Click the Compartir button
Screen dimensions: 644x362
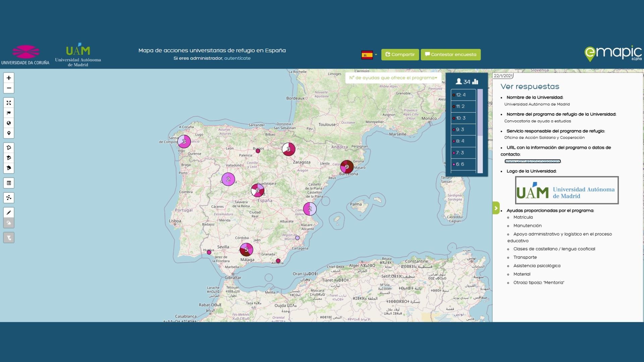pos(400,55)
